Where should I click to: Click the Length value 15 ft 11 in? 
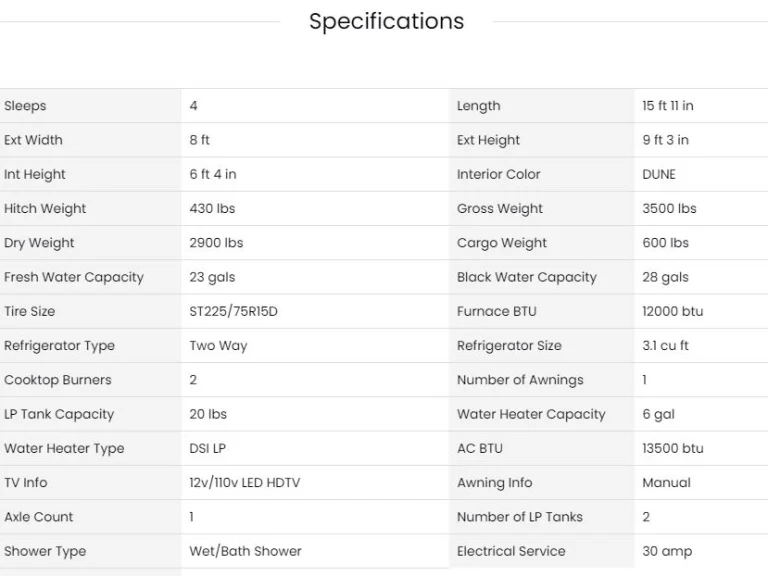(667, 106)
